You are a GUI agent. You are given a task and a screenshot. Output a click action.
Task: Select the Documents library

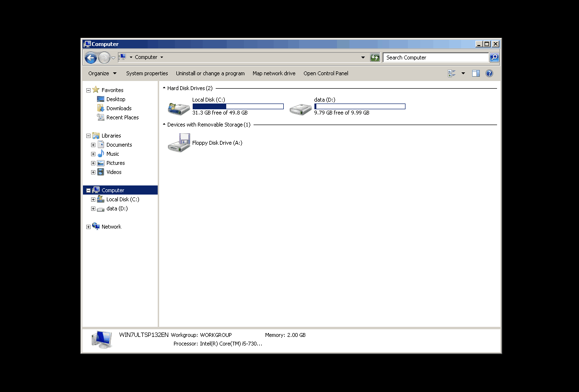tap(119, 145)
